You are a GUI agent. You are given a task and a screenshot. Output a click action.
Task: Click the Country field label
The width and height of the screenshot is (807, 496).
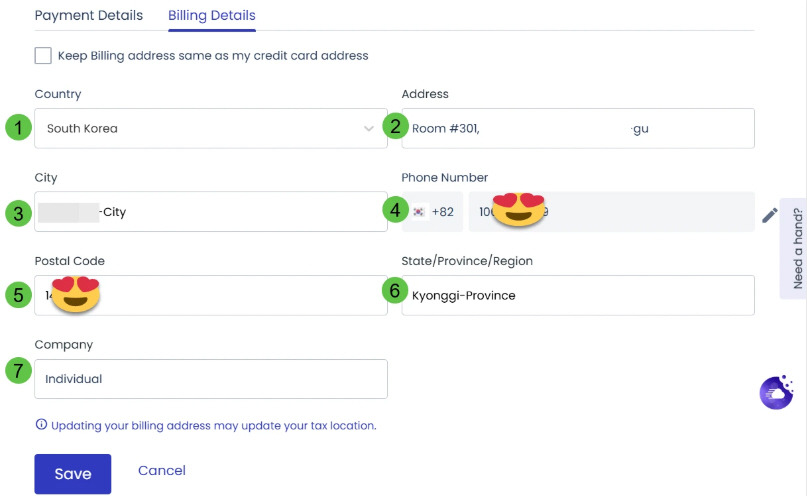(58, 94)
